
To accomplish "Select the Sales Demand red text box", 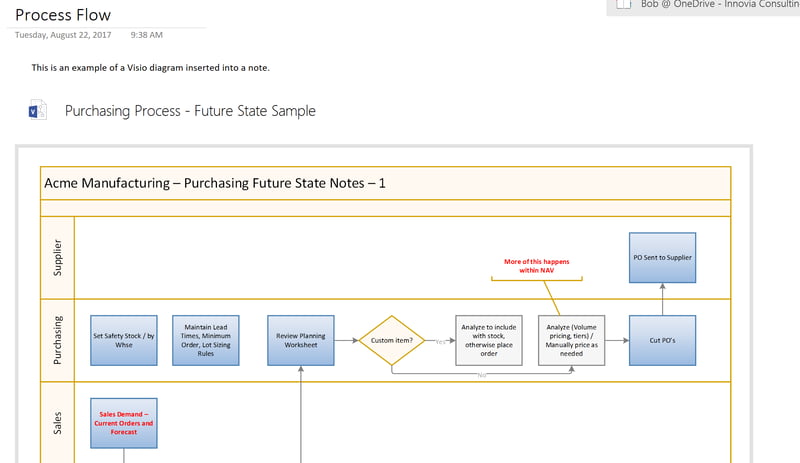I will pos(124,423).
